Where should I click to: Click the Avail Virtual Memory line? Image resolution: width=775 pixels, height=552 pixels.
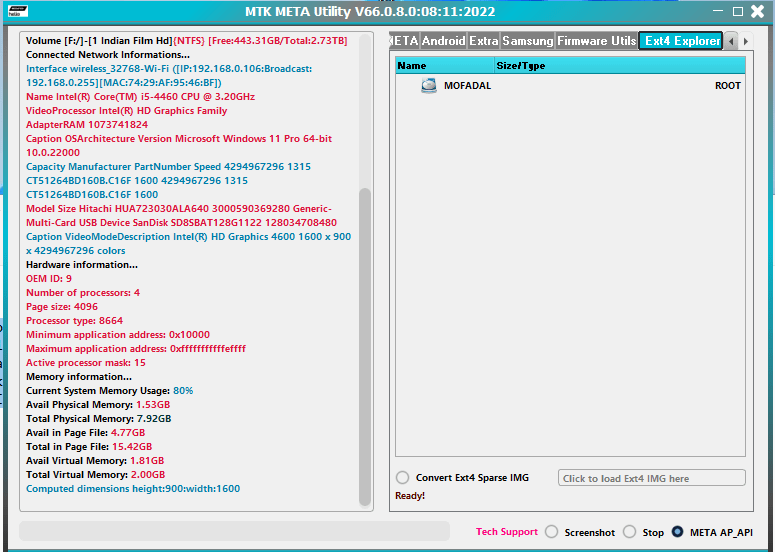[x=95, y=461]
